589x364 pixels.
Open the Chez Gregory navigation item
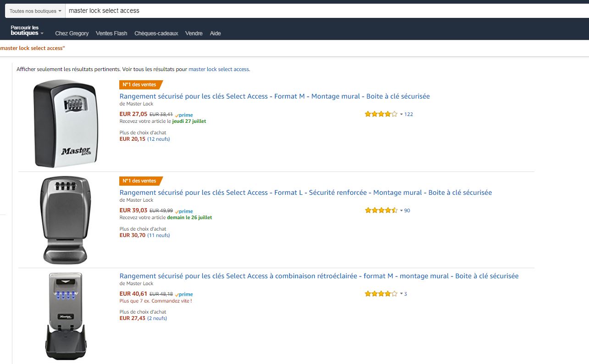pyautogui.click(x=72, y=33)
